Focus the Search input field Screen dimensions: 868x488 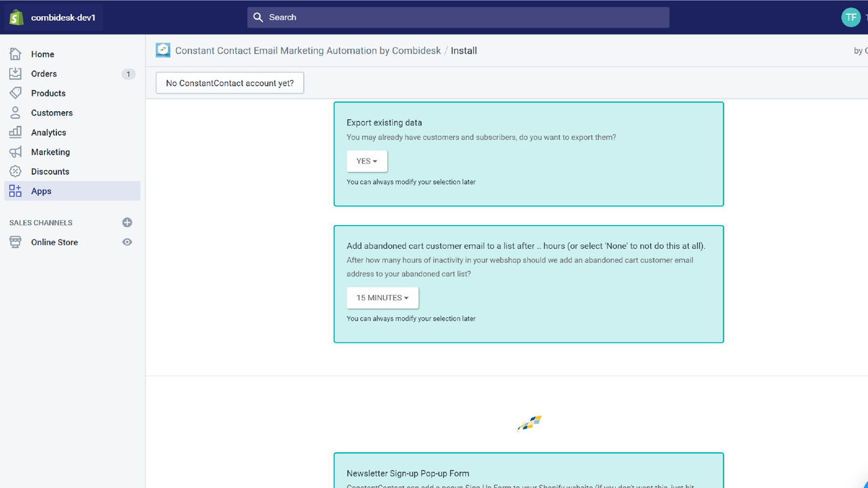tap(458, 18)
